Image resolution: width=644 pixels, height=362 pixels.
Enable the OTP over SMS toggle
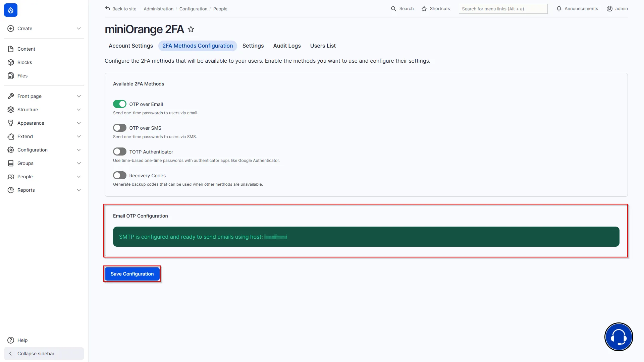tap(120, 128)
